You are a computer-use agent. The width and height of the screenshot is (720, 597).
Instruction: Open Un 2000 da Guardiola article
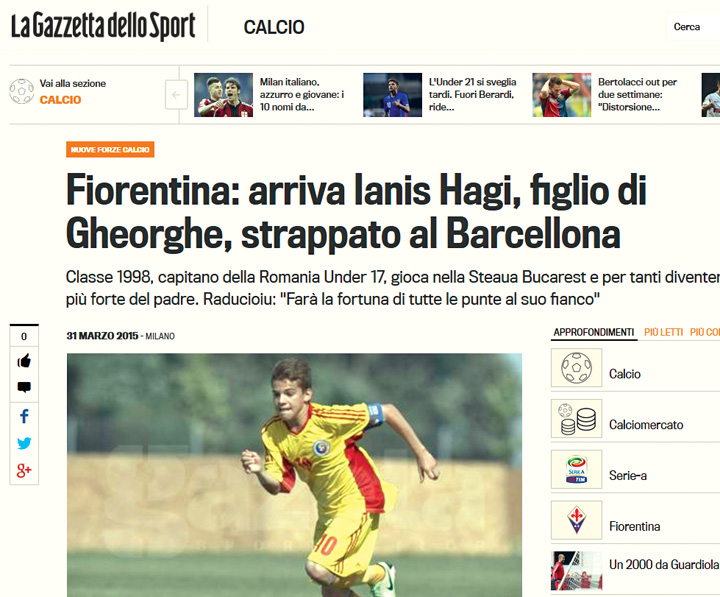pyautogui.click(x=664, y=564)
